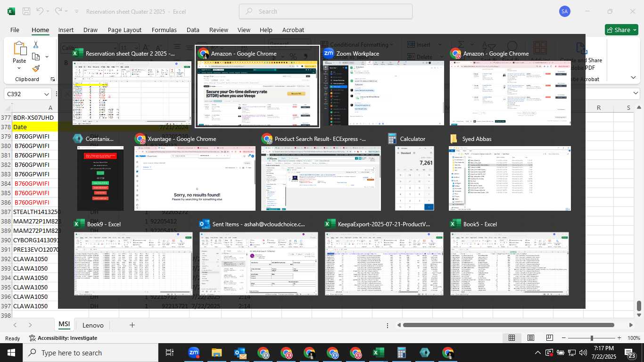The width and height of the screenshot is (644, 362).
Task: Click the Zoom app icon in taskbar
Action: 193,353
